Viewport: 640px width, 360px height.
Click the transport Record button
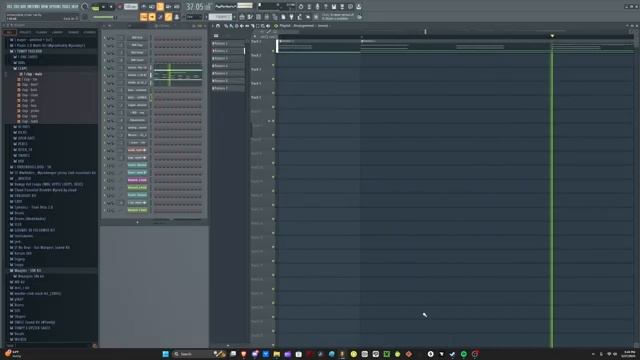(x=120, y=7)
